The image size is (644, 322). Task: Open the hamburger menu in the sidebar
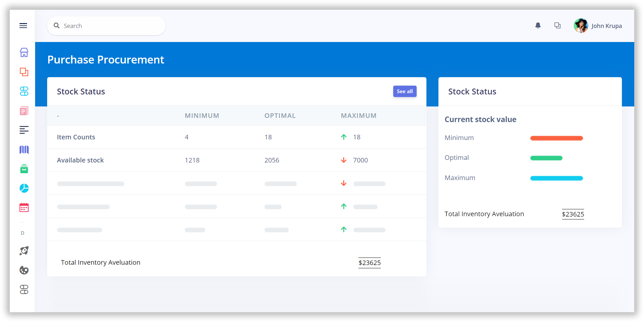(23, 26)
